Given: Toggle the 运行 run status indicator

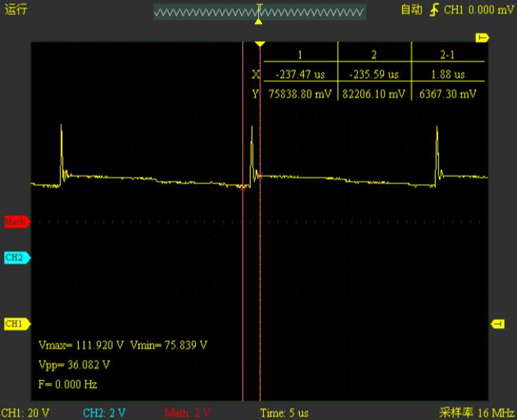Looking at the screenshot, I should tap(15, 9).
